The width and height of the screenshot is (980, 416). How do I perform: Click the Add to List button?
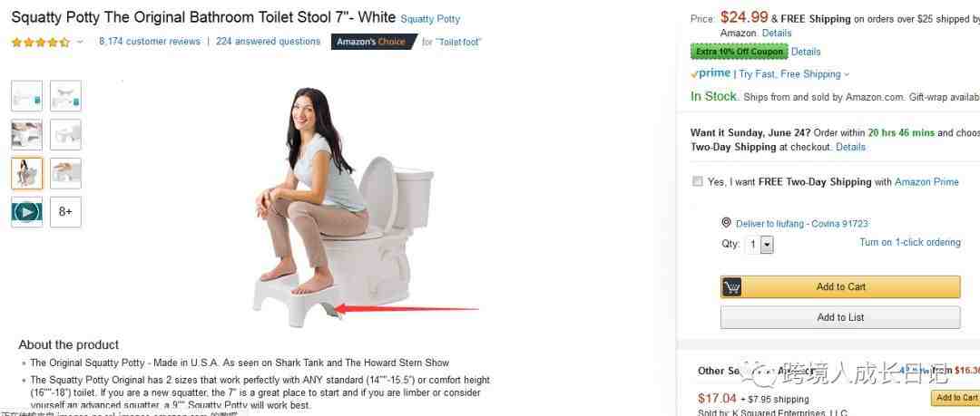tap(840, 317)
